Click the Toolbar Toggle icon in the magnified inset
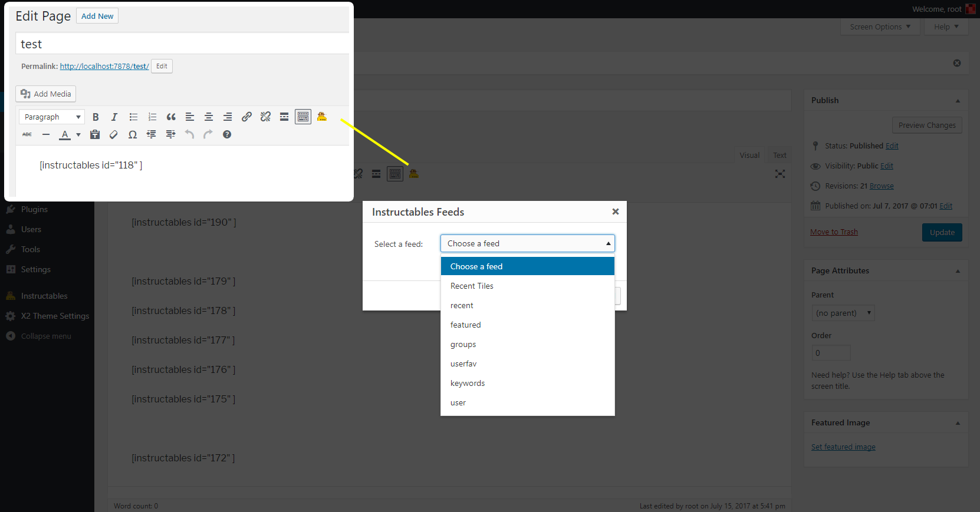Screen dimensions: 980x512 [303, 117]
